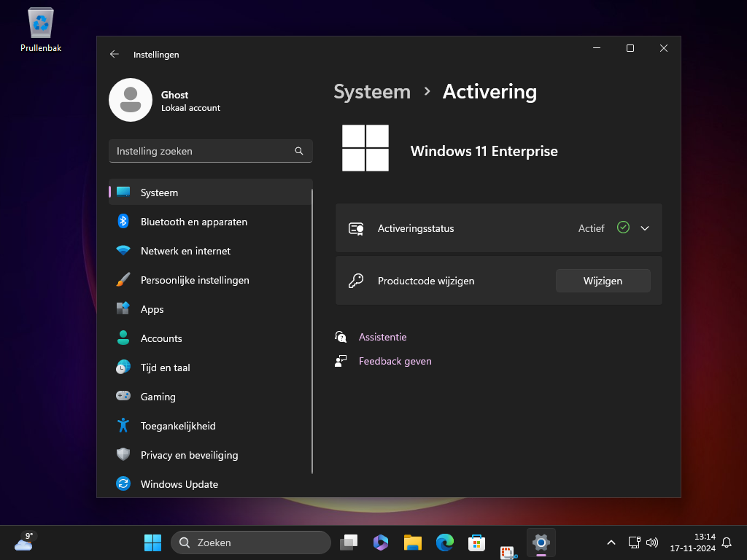Open Task View on the taskbar
The width and height of the screenshot is (747, 560).
[349, 542]
